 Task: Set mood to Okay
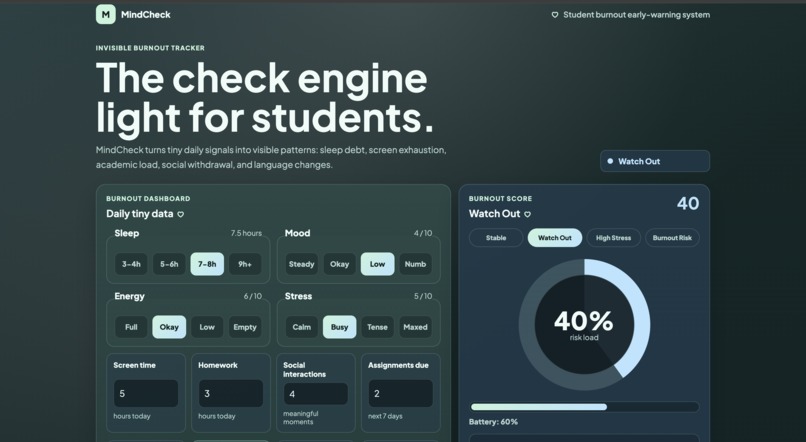[339, 264]
